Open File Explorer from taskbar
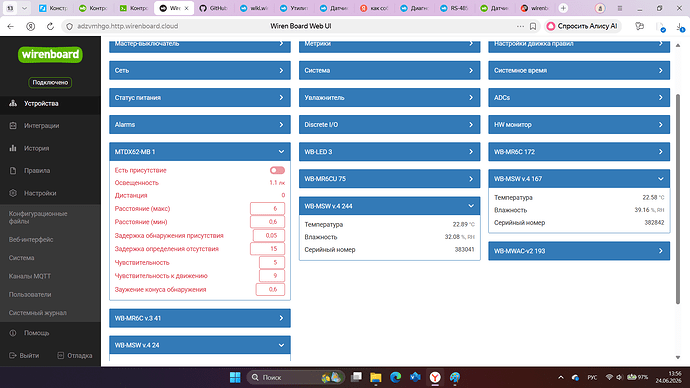 (x=376, y=377)
